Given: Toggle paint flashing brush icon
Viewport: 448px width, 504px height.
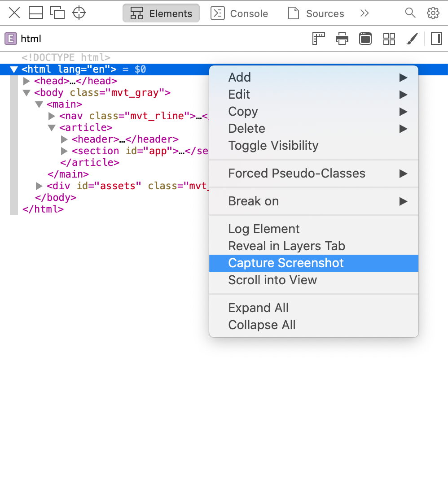Looking at the screenshot, I should (412, 39).
